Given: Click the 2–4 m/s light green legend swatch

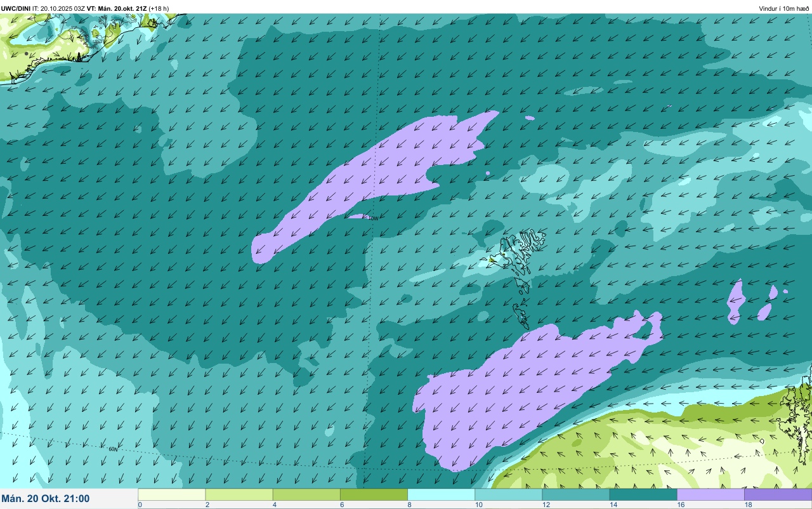Looking at the screenshot, I should (x=239, y=494).
